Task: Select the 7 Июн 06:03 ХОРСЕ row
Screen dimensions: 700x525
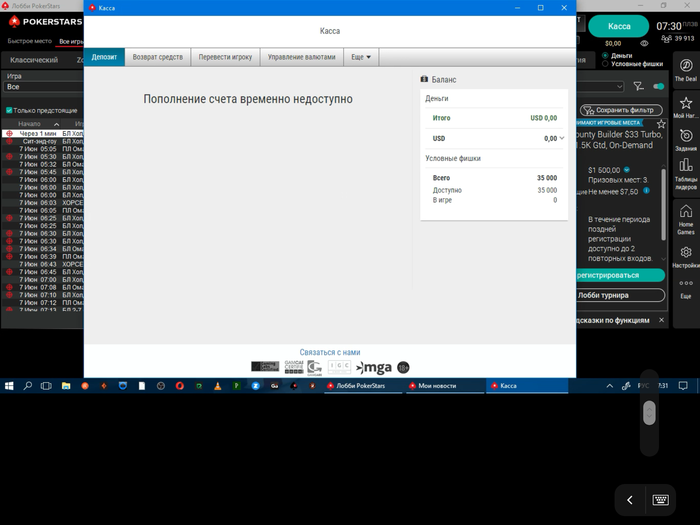Action: [43, 203]
